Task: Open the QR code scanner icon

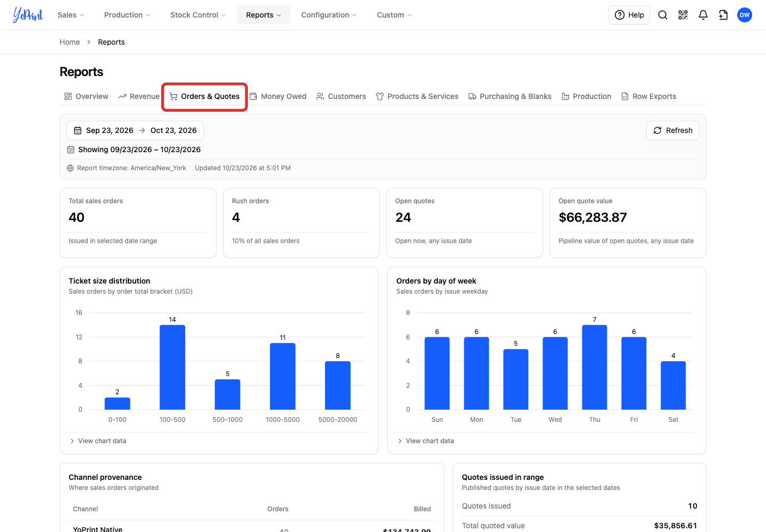Action: (683, 15)
